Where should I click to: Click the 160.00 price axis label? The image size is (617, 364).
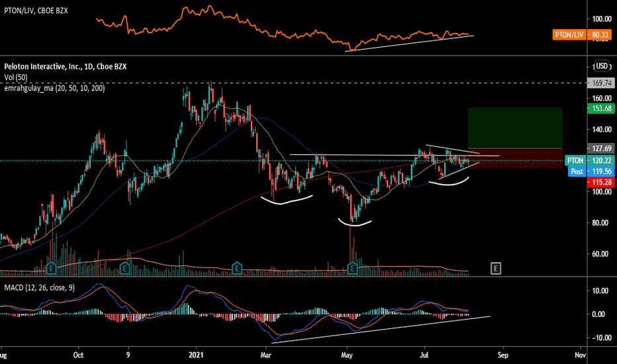pyautogui.click(x=602, y=99)
